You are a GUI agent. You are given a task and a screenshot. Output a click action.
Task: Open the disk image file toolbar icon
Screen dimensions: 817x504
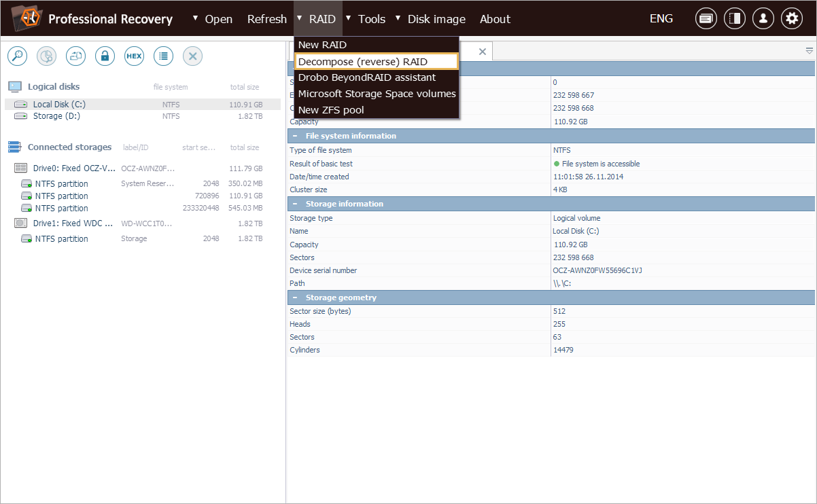tap(75, 56)
